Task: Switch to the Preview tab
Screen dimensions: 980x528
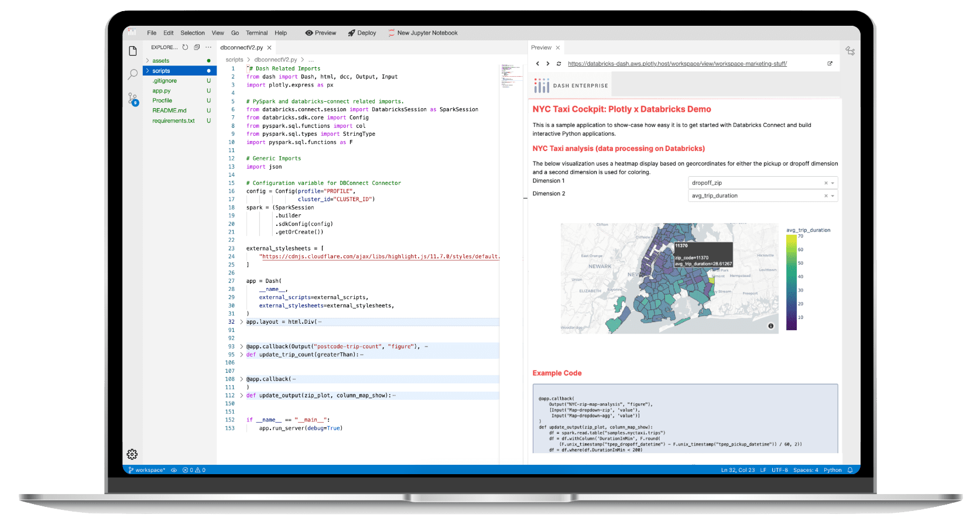Action: 542,47
